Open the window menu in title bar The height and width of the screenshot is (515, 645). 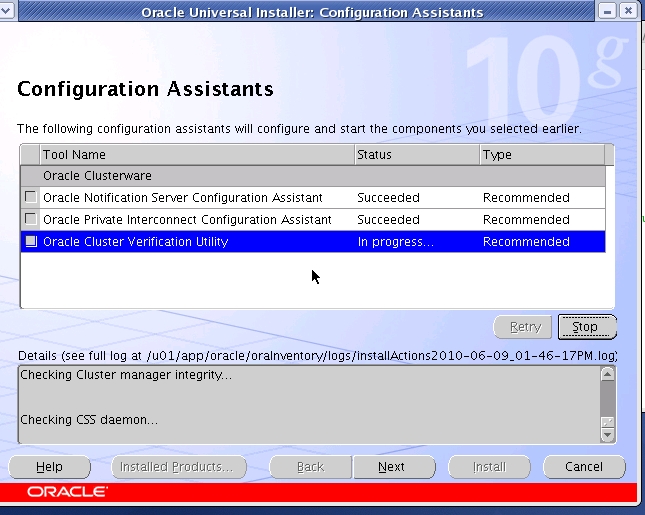click(7, 10)
